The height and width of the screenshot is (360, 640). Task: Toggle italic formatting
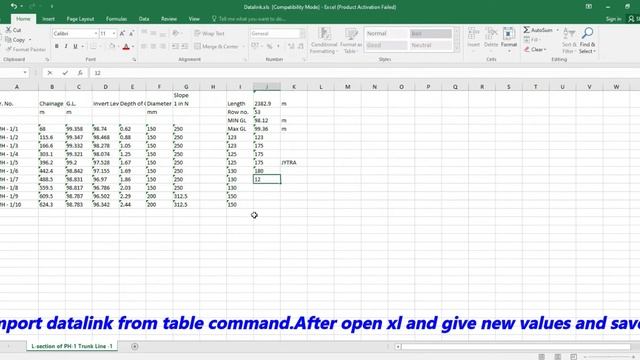pos(66,46)
